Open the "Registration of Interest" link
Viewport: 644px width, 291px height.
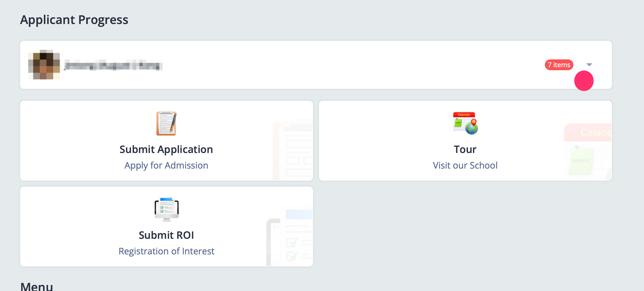click(166, 251)
